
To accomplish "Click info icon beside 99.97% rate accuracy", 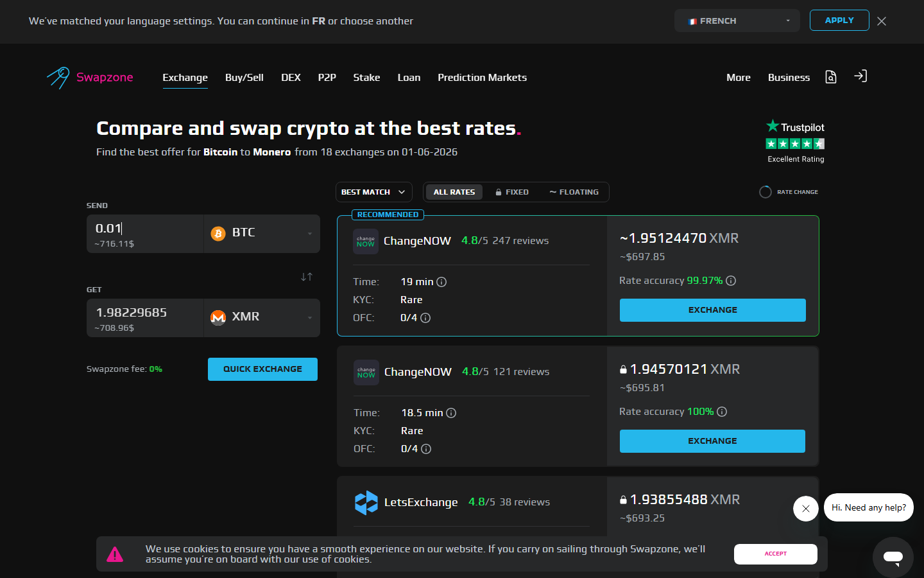I will point(731,281).
